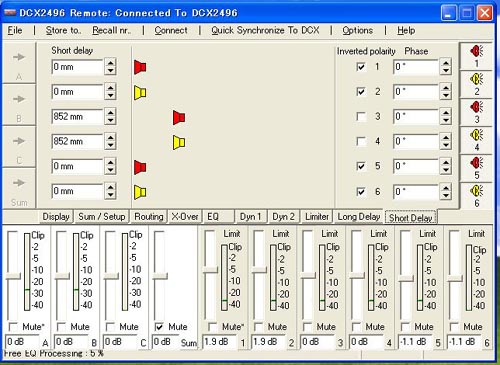Click Store to. in the menu bar
This screenshot has width=500, height=365.
point(63,30)
